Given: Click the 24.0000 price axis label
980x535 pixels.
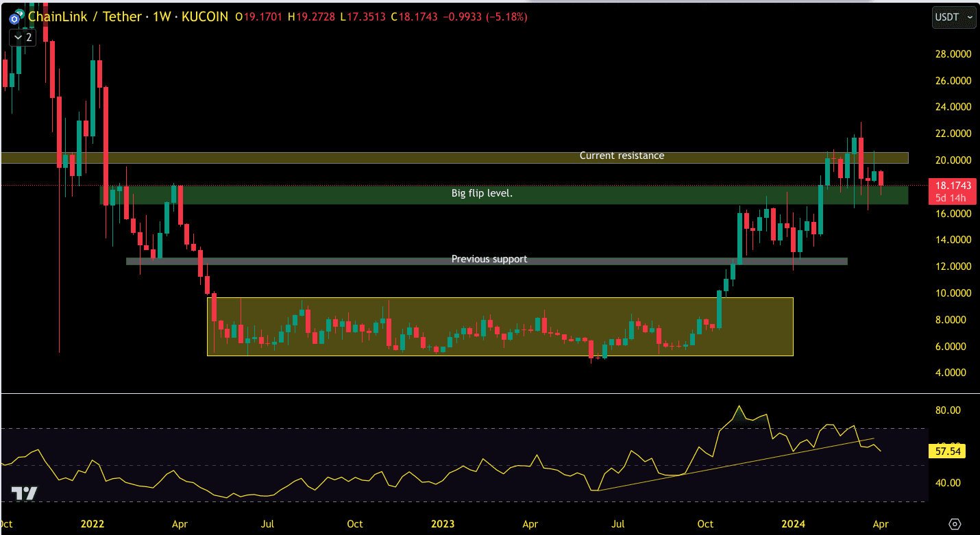Looking at the screenshot, I should pyautogui.click(x=953, y=107).
